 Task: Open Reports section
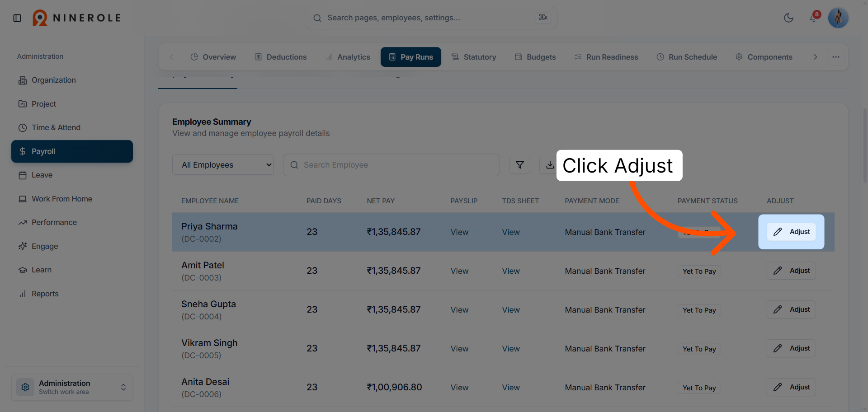click(x=72, y=294)
